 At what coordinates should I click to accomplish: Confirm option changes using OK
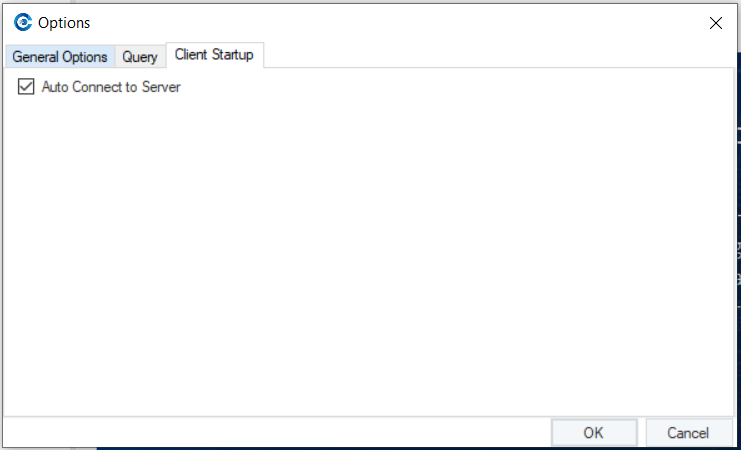point(593,433)
